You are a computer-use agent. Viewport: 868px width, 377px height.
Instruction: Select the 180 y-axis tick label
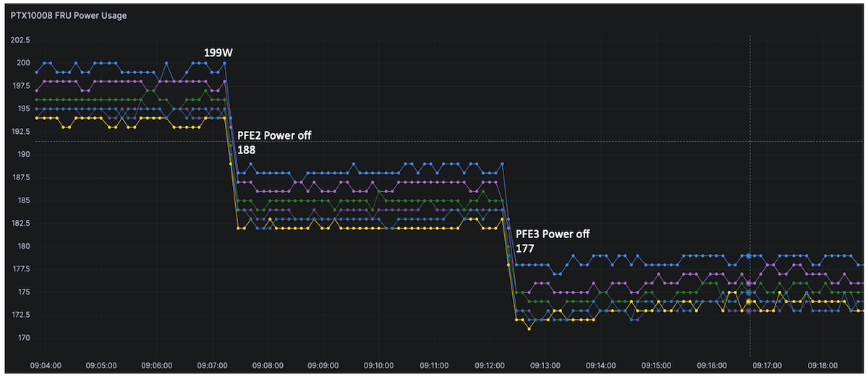pos(22,246)
